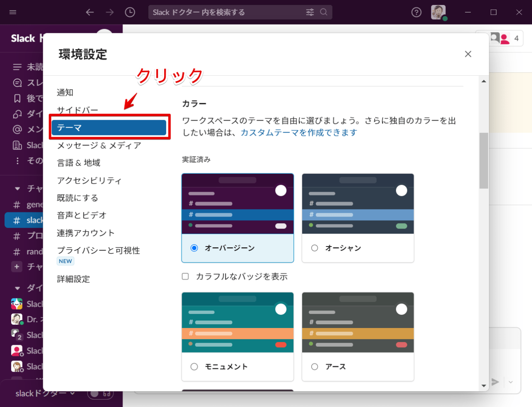Screen dimensions: 532x407
Task: Click the bookmark saved-items icon in sidebar
Action: 17,99
